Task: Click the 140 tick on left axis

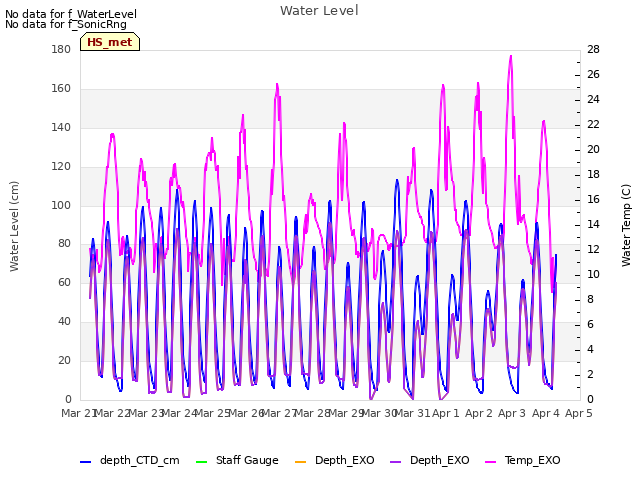Action: [x=61, y=127]
